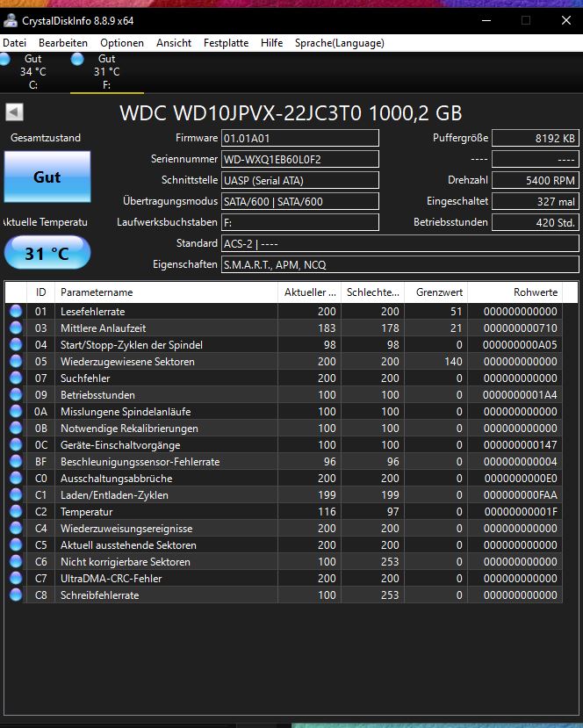Click status orb for Schreibfehlerrate row

(x=16, y=595)
